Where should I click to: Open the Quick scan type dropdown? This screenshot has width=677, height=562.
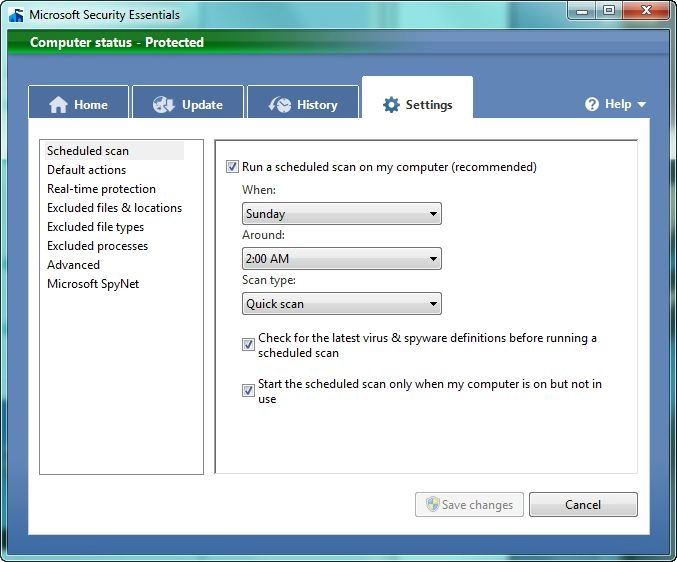tap(342, 303)
